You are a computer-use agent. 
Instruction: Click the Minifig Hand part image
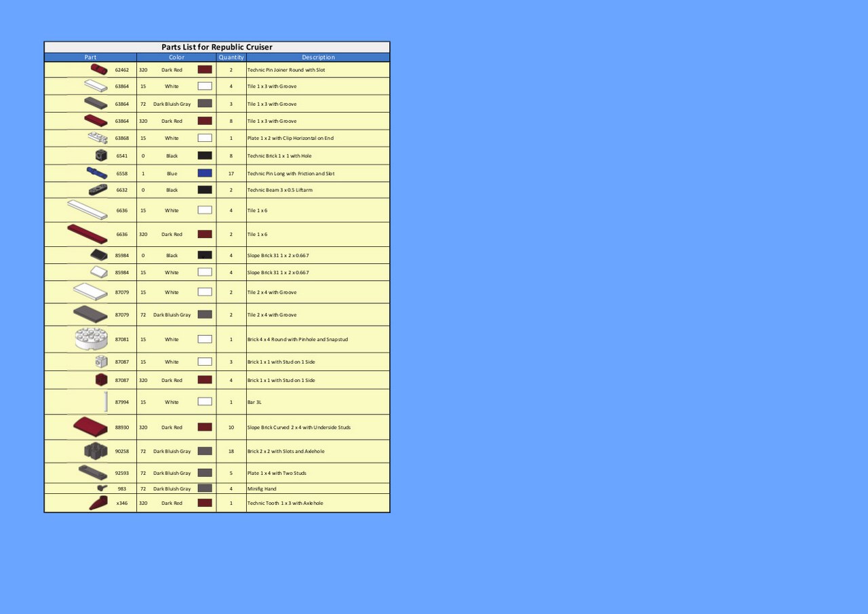coord(102,488)
